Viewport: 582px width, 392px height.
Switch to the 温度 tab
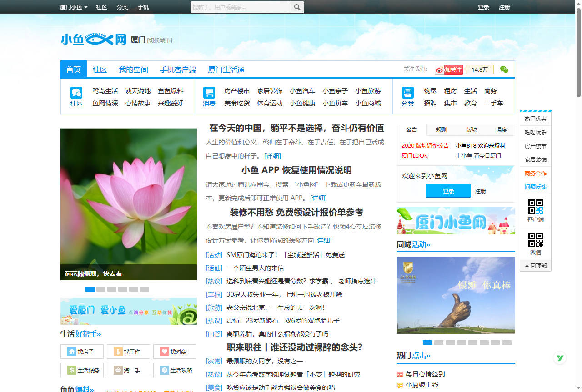click(502, 129)
